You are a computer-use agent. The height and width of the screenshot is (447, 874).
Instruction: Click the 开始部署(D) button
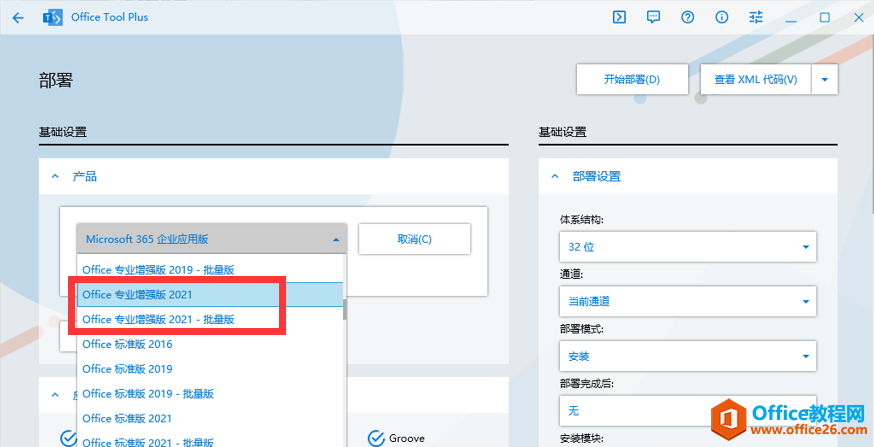[632, 80]
